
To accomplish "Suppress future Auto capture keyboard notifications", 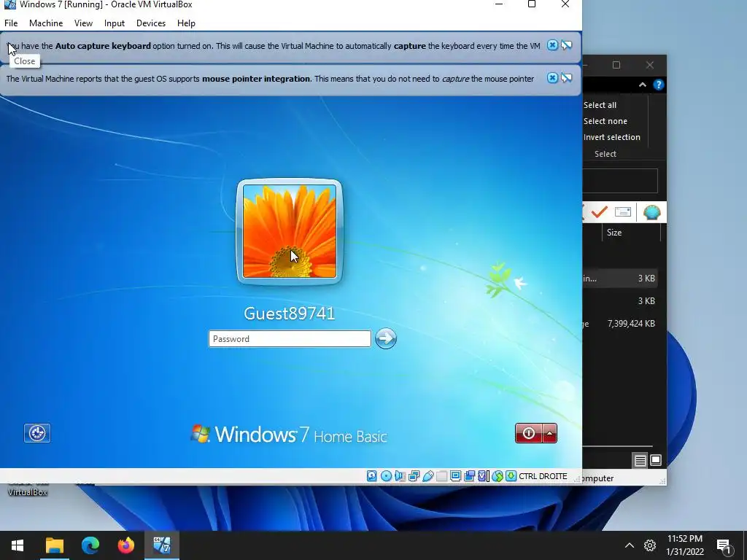I will pos(566,45).
